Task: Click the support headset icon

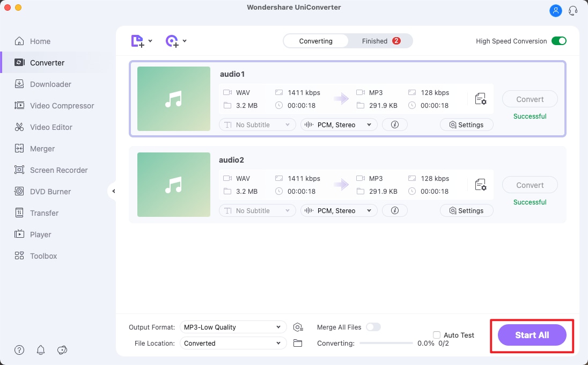Action: click(573, 11)
